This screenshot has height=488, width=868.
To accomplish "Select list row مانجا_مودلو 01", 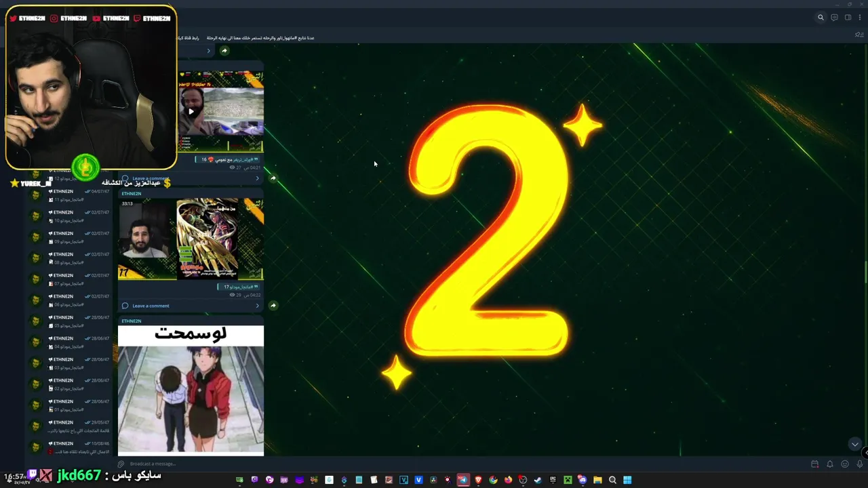I will [71, 406].
